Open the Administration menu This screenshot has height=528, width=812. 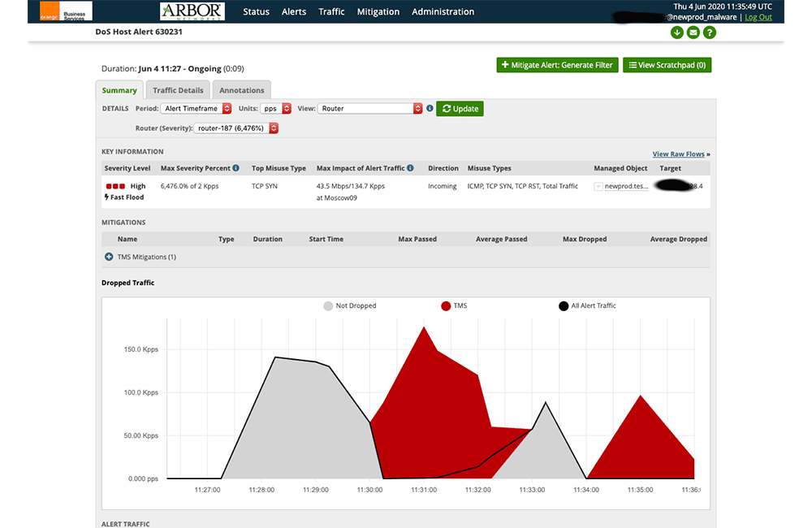coord(443,11)
